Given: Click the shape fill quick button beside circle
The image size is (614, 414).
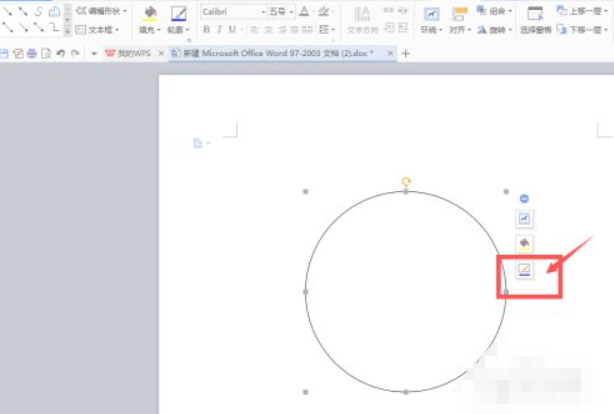Looking at the screenshot, I should pyautogui.click(x=525, y=244).
